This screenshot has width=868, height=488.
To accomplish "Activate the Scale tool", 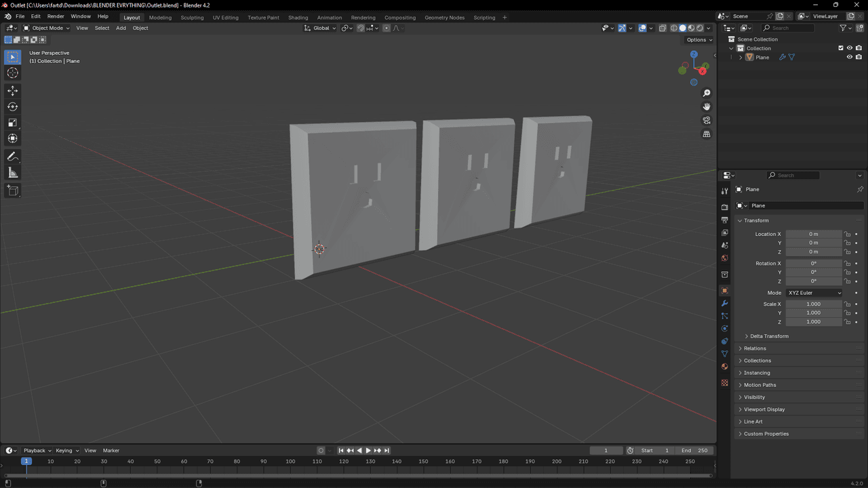I will 12,123.
